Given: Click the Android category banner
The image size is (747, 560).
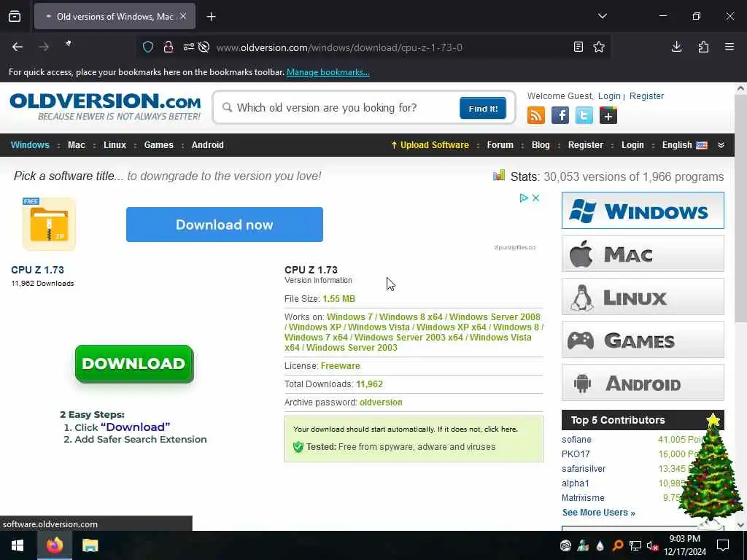Looking at the screenshot, I should point(643,382).
